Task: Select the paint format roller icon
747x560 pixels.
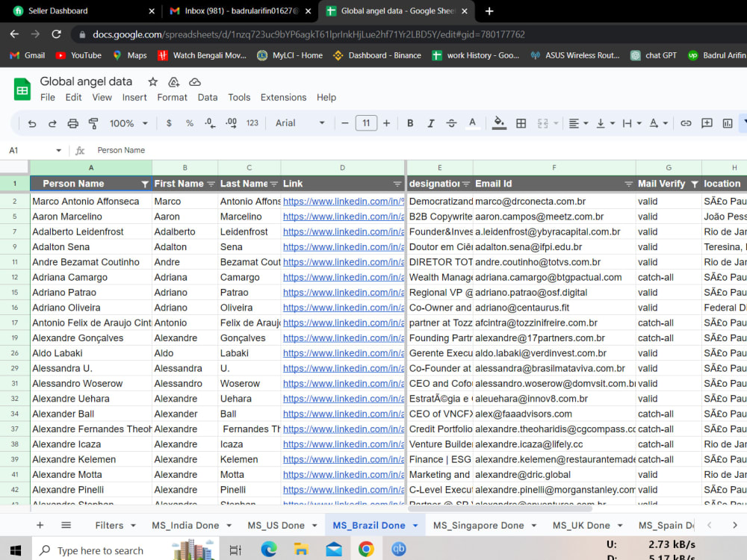Action: [93, 123]
